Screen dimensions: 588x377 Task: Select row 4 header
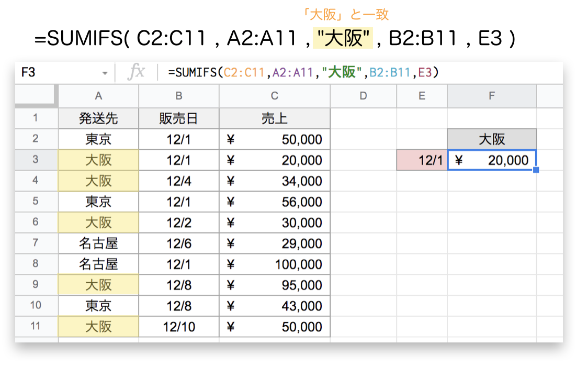pos(37,181)
